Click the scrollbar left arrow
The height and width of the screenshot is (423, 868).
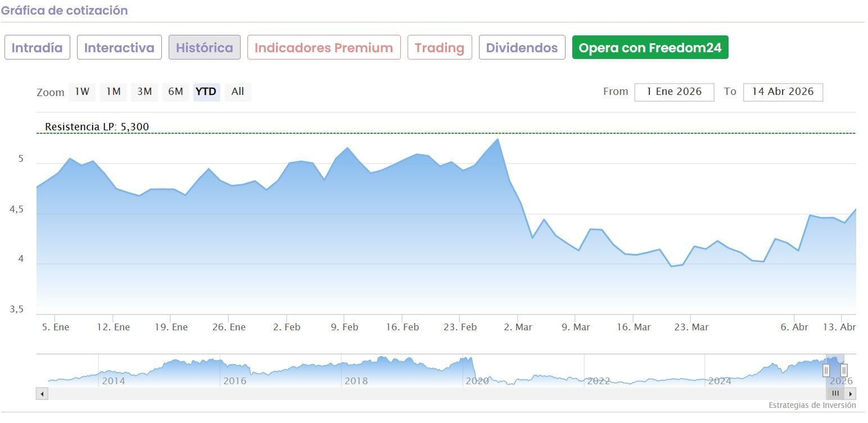coord(42,394)
